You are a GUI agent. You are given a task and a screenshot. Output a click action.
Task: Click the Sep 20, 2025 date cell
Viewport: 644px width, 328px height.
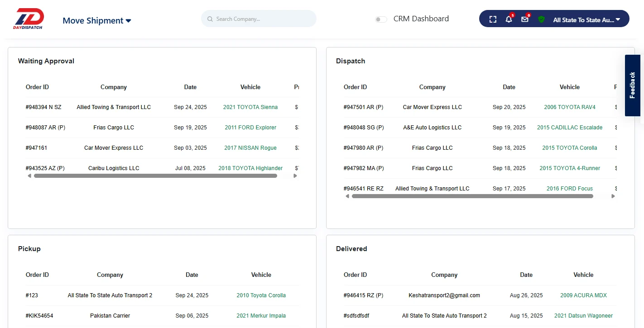pyautogui.click(x=509, y=107)
